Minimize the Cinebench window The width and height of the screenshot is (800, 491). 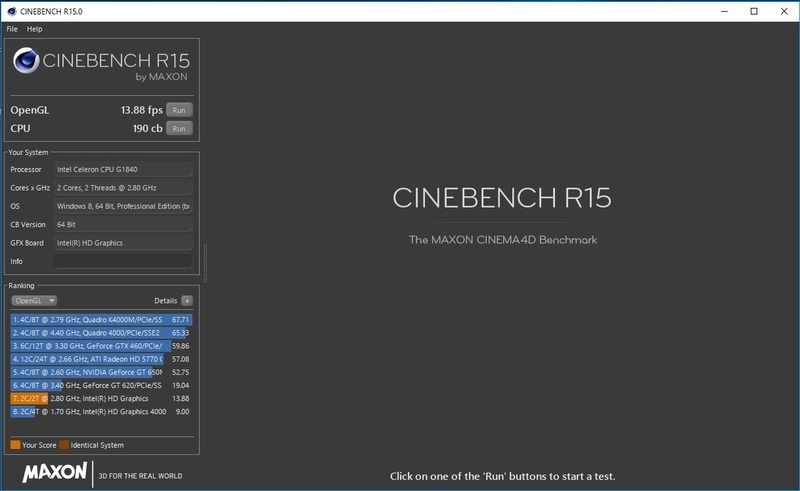tap(724, 11)
